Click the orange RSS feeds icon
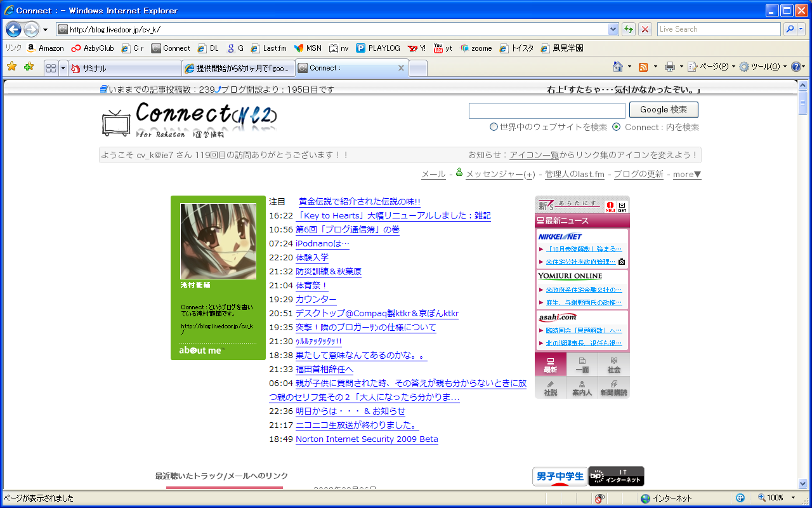This screenshot has height=508, width=812. pos(643,67)
